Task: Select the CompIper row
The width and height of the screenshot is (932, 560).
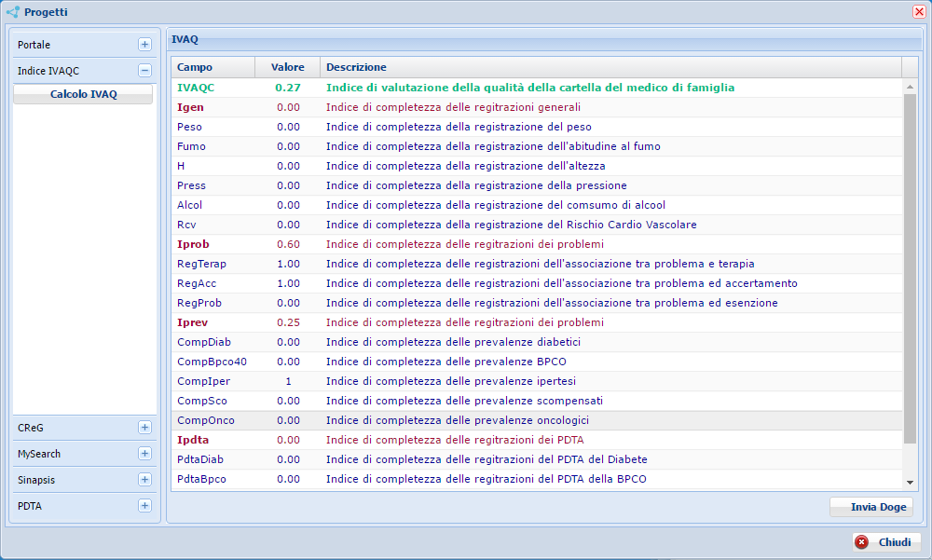Action: (x=537, y=381)
